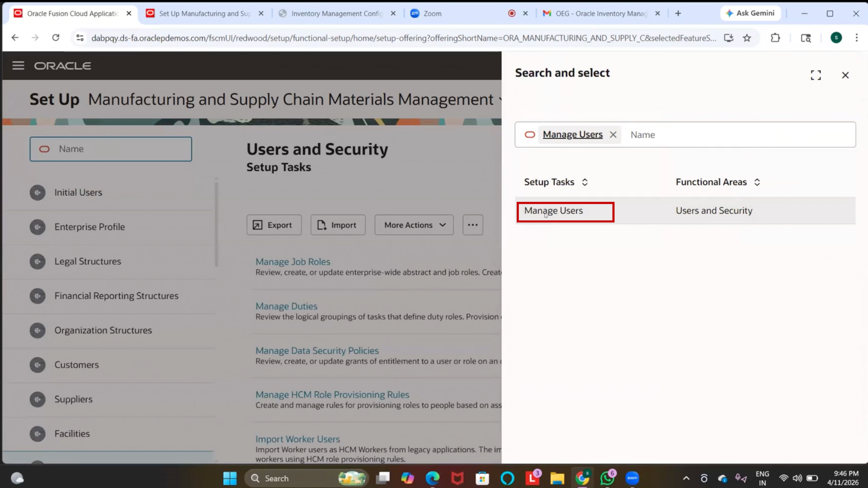Close the Search and select panel
Viewport: 868px width, 488px height.
(845, 75)
